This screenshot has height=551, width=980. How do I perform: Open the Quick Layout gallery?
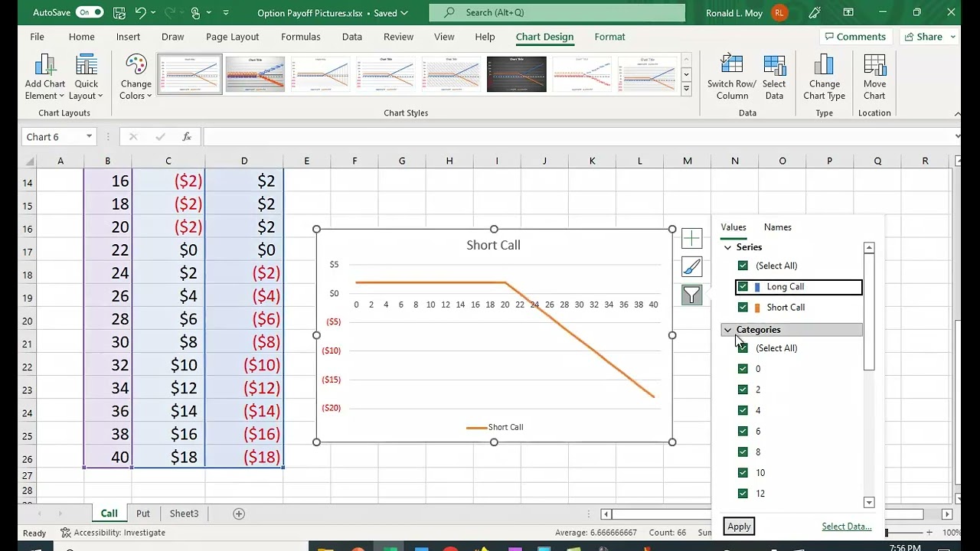[x=87, y=77]
